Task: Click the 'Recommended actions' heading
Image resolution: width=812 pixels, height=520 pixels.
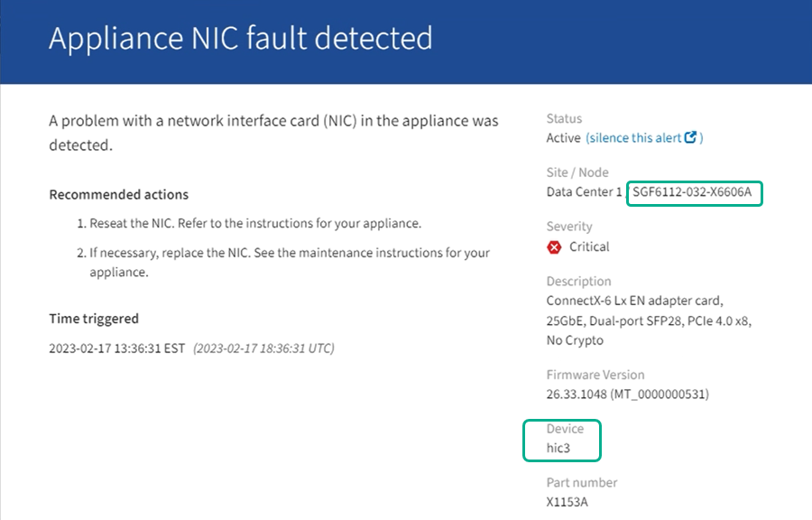Action: point(118,194)
